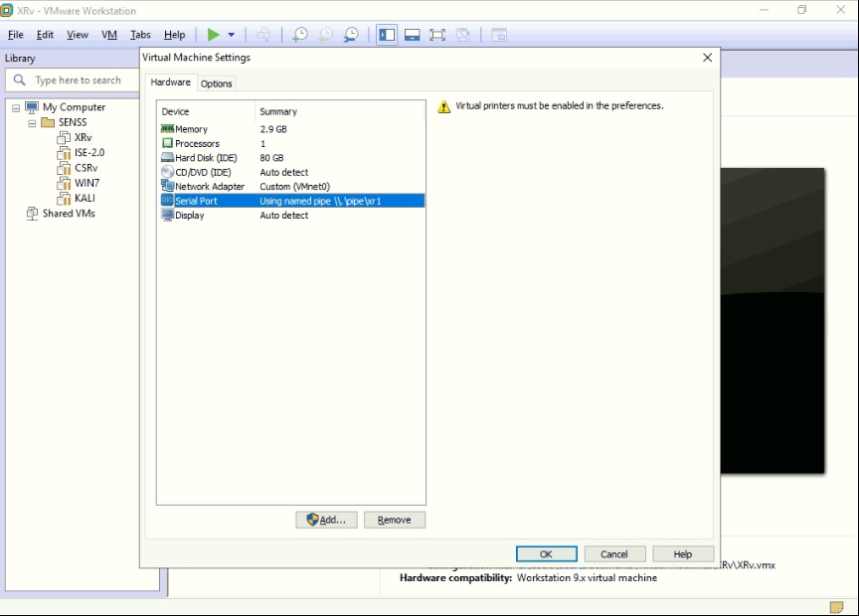Collapse the SENSS folder

click(x=31, y=121)
